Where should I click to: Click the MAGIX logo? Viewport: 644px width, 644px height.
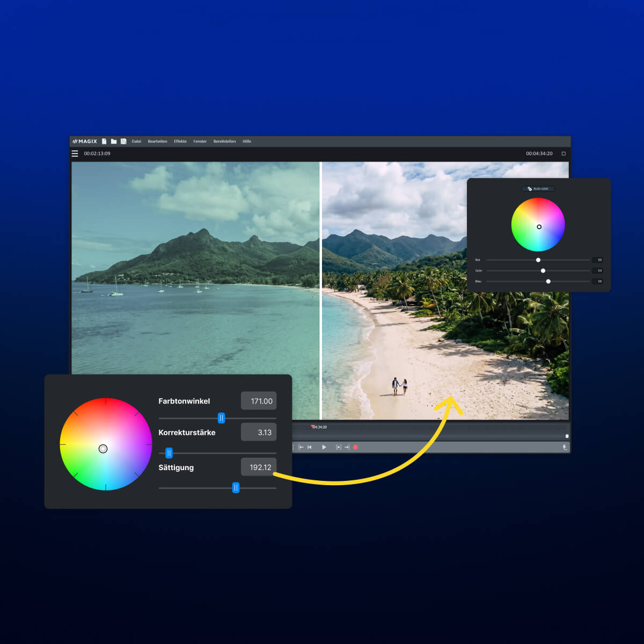(85, 141)
